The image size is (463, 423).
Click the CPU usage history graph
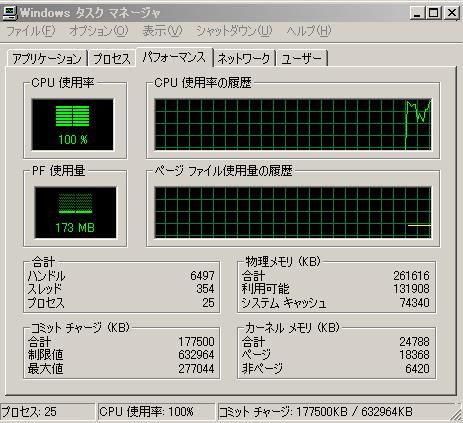pyautogui.click(x=293, y=124)
